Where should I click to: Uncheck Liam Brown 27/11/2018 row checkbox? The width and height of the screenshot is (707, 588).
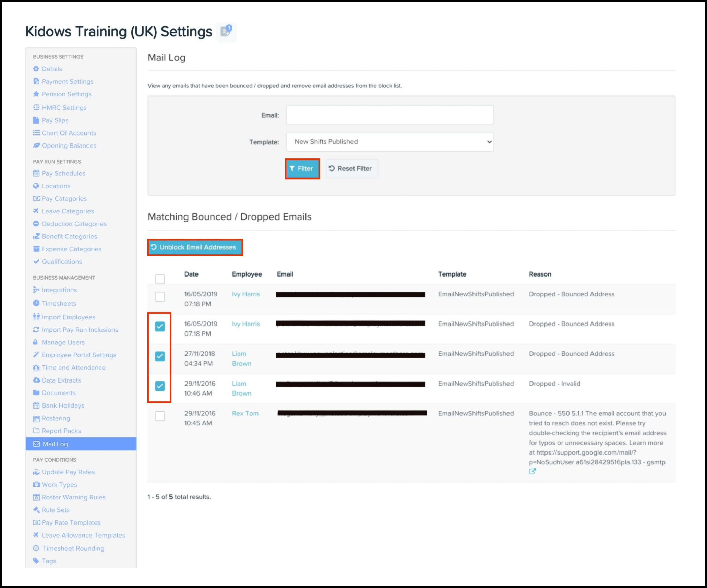point(160,356)
